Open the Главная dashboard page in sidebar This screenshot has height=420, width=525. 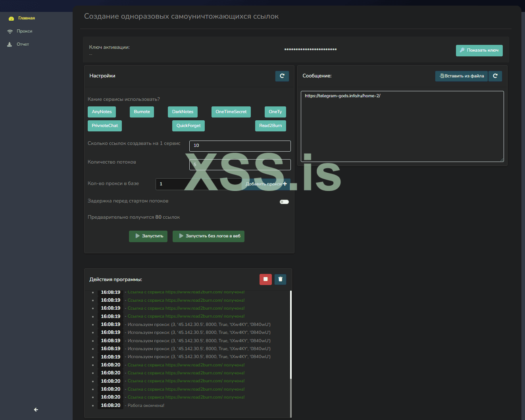tap(26, 18)
